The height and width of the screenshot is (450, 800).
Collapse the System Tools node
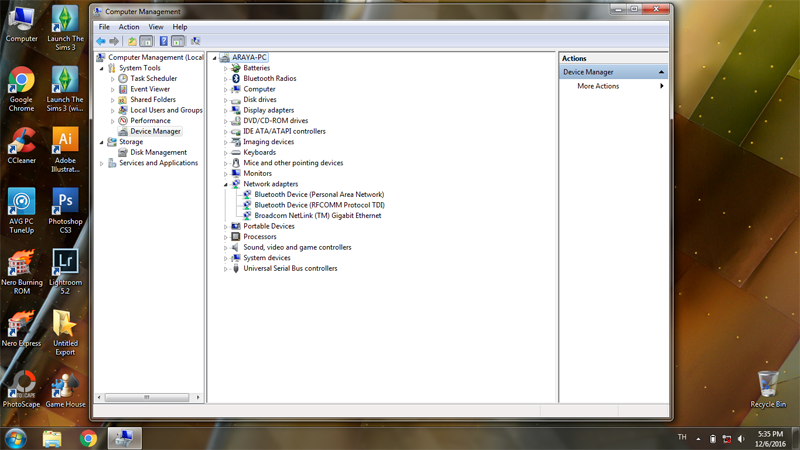point(102,68)
